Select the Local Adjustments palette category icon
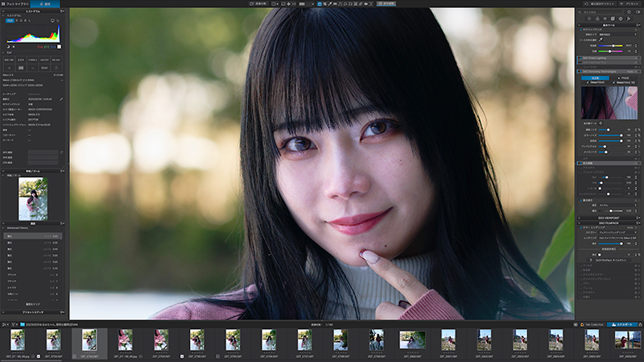This screenshot has width=644, height=362. pyautogui.click(x=621, y=19)
